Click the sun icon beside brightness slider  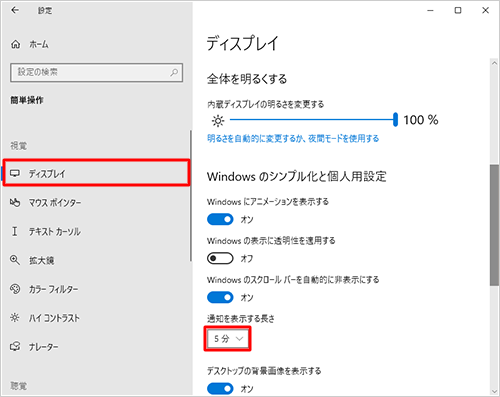218,121
